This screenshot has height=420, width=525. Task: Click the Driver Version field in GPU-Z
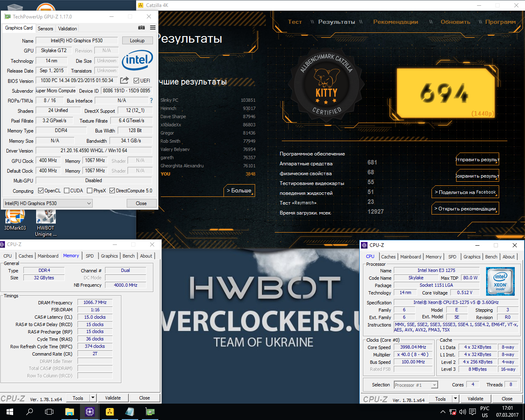(94, 151)
